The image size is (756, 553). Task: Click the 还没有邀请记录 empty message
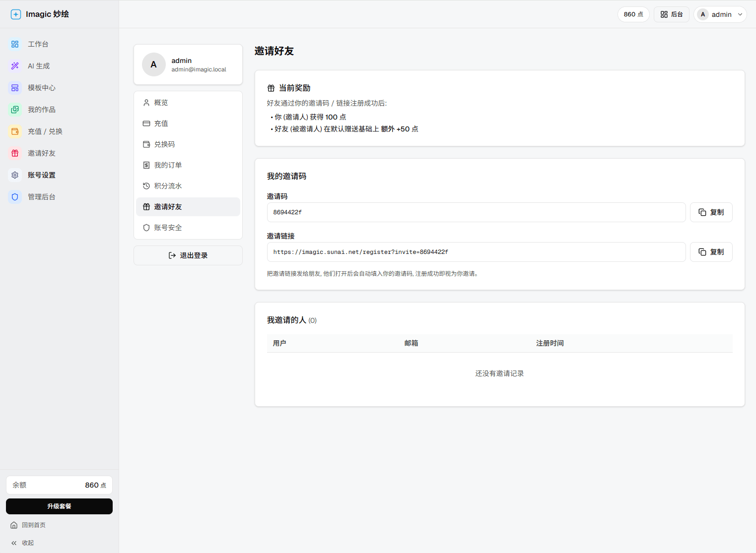499,373
